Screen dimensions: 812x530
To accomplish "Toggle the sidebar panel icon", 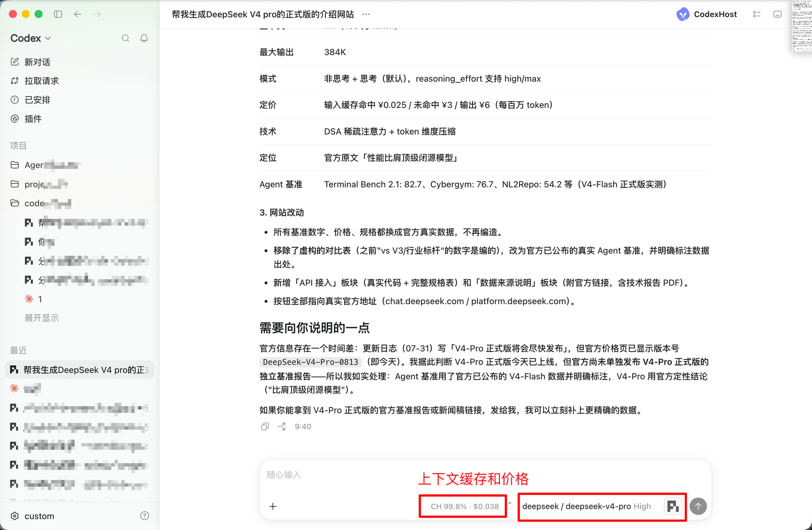I will tap(58, 14).
